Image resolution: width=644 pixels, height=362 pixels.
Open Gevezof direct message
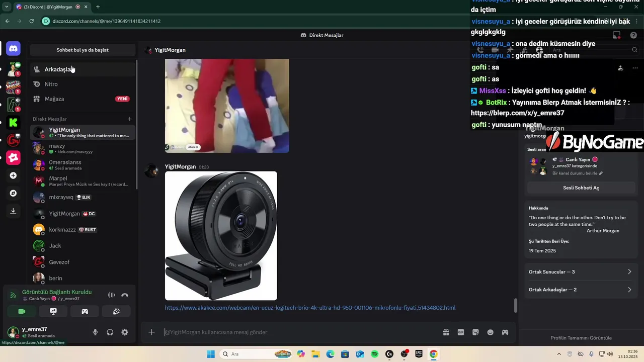82,262
